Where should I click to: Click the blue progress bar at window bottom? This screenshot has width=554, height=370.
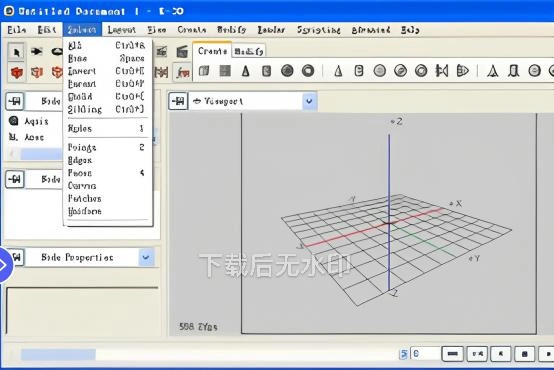tap(58, 354)
